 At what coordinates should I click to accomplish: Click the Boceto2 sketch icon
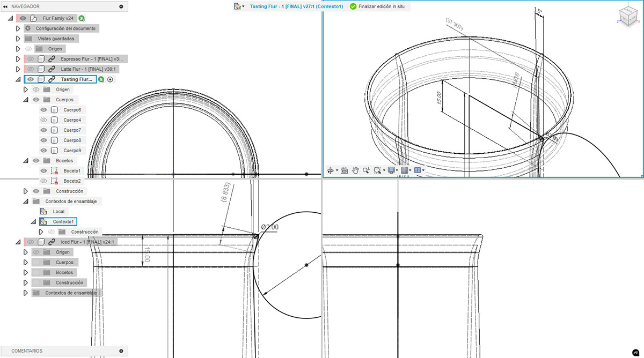tap(54, 181)
